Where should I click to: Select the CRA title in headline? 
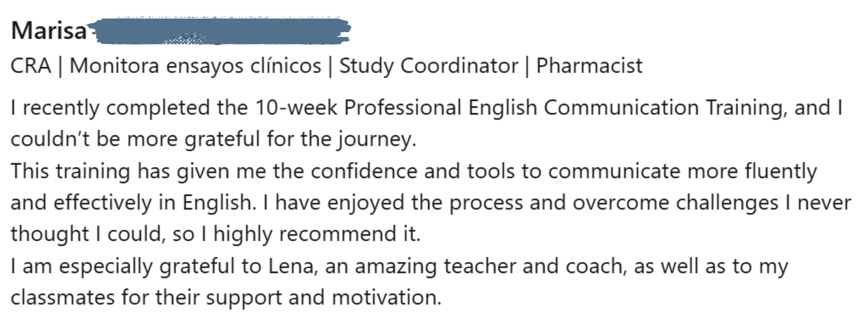click(x=31, y=66)
